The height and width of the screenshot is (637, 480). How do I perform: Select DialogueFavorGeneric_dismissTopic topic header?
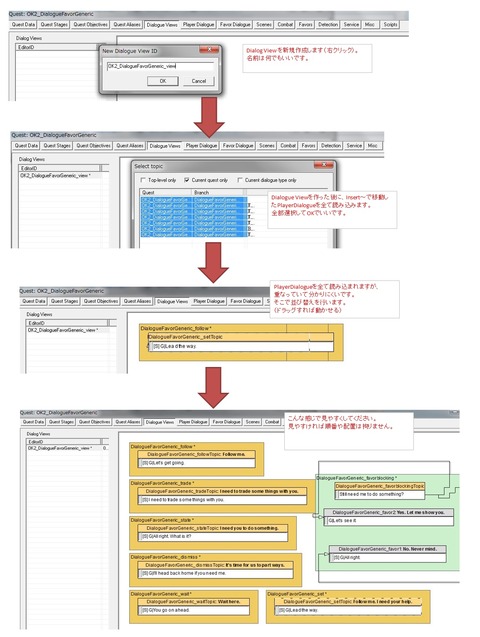[216, 565]
